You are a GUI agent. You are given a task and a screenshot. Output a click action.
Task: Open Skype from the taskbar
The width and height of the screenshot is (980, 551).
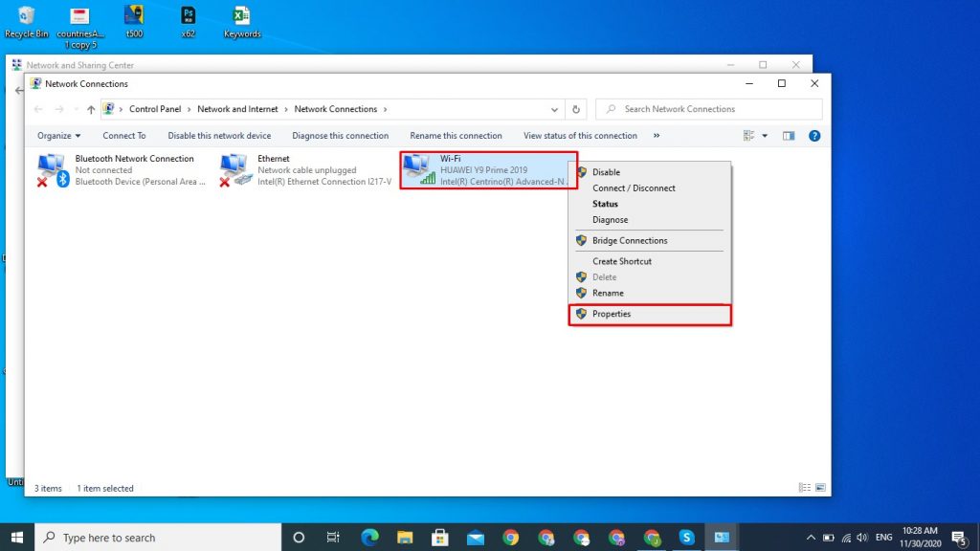(686, 537)
